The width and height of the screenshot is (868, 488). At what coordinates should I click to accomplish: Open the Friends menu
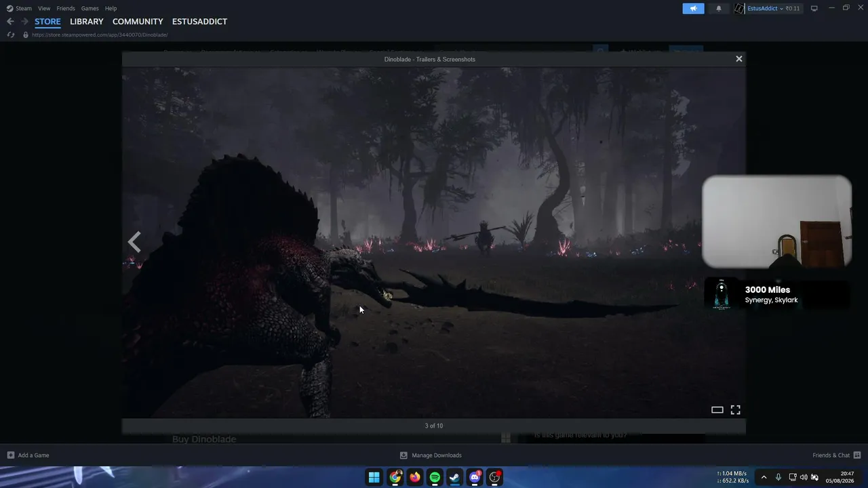66,8
